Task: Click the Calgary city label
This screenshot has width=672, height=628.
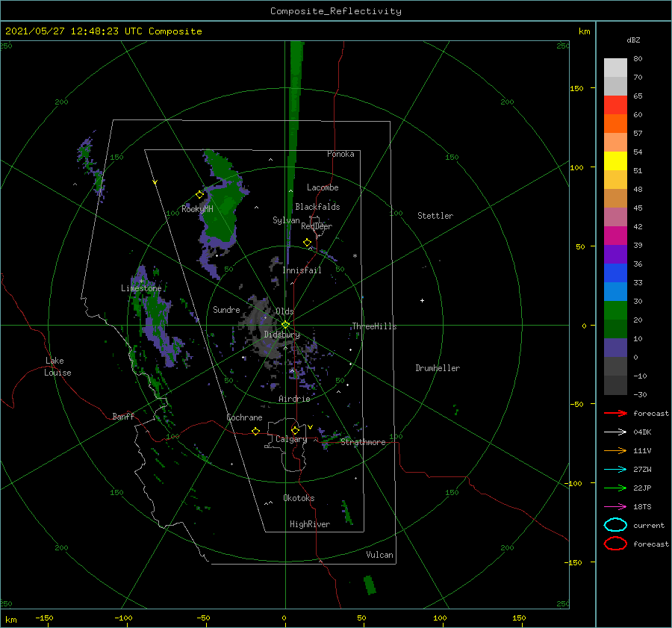Action: [x=291, y=439]
